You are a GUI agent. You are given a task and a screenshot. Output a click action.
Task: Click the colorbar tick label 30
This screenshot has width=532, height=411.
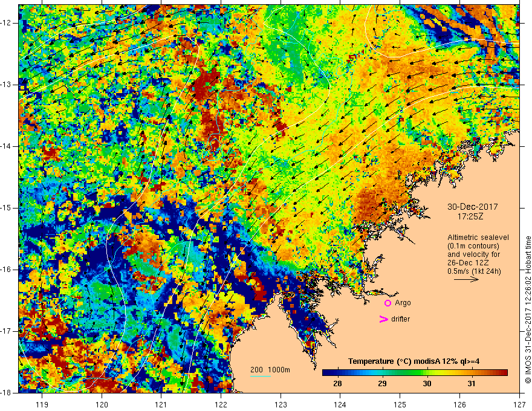point(427,384)
